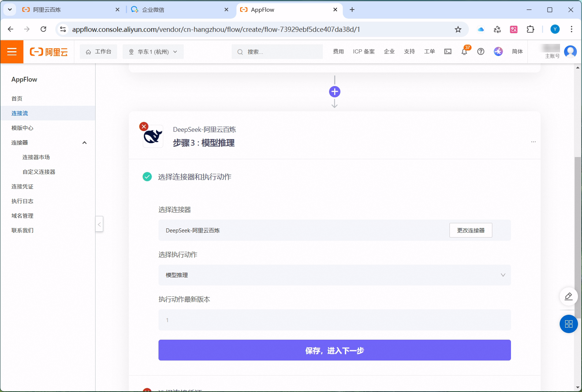This screenshot has height=392, width=582.
Task: Open the 选择执行动作 dropdown showing 模型推理
Action: 335,275
